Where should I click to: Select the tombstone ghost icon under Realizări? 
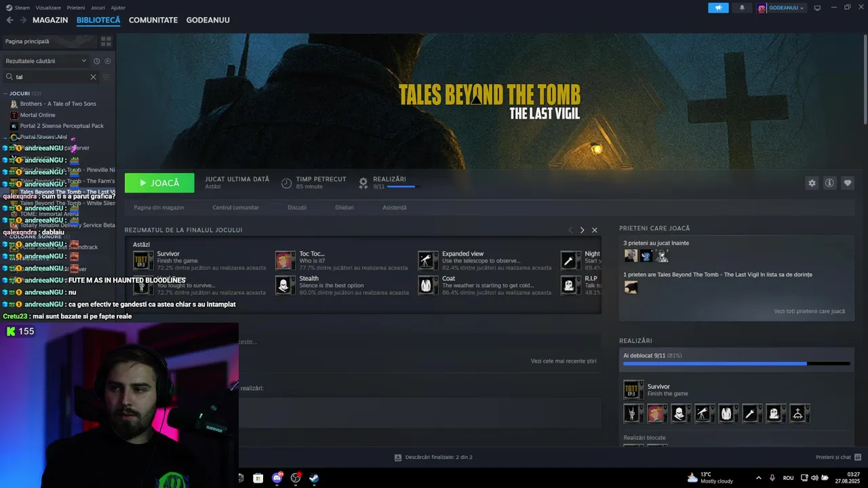click(774, 413)
